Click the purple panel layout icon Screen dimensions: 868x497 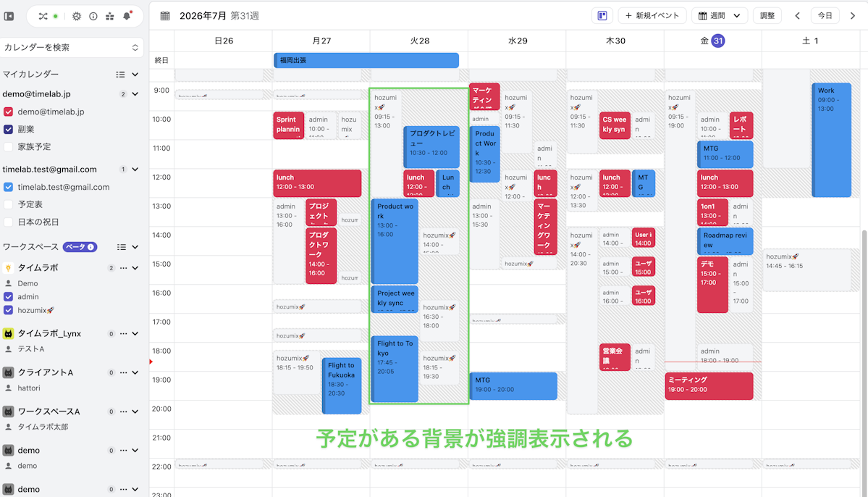point(602,15)
